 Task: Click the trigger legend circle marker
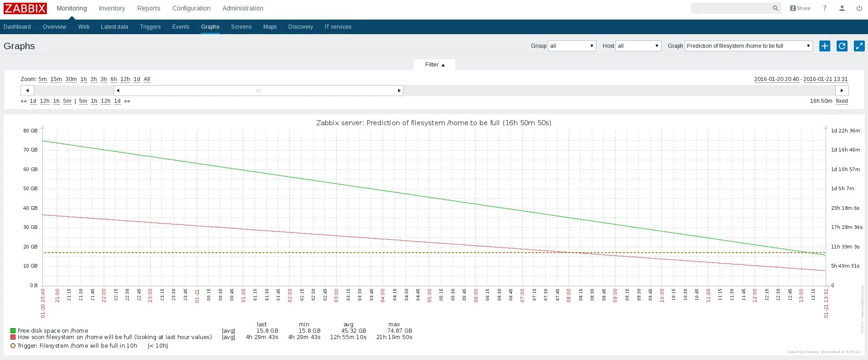[13, 346]
